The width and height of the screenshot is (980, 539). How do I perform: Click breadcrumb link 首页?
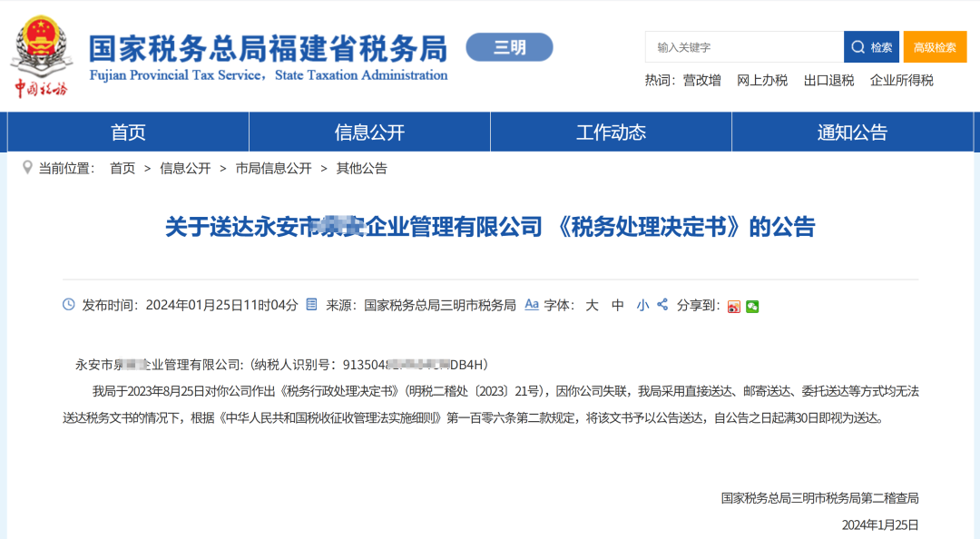[122, 168]
